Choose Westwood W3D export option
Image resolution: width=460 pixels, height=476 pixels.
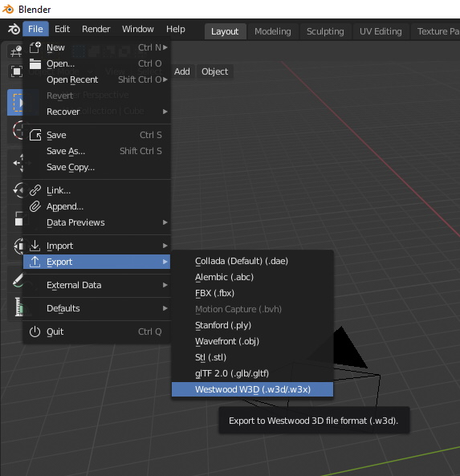252,389
